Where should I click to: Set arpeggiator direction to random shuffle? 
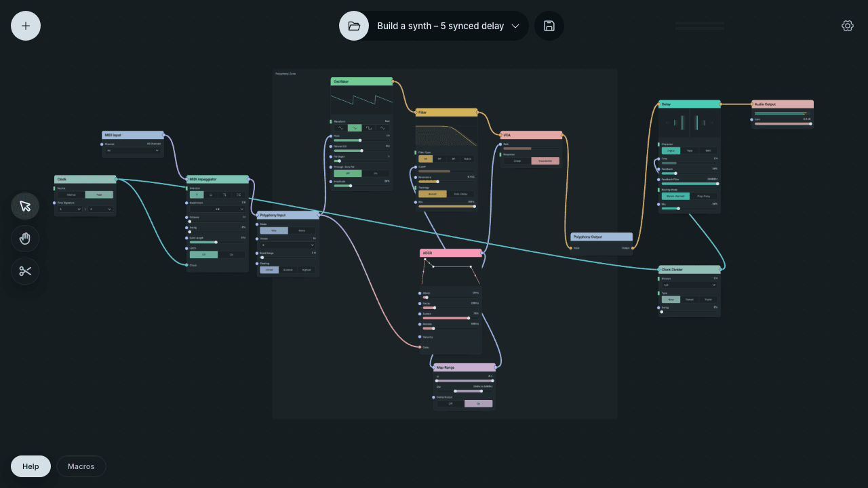[239, 195]
